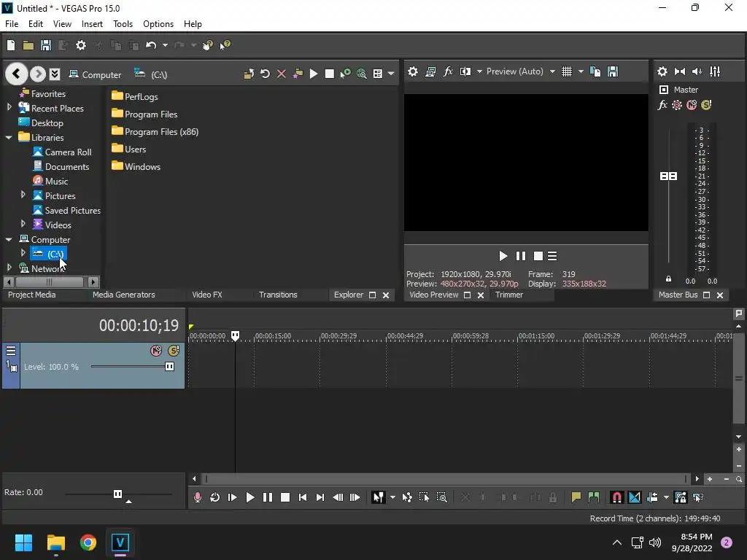This screenshot has height=560, width=747.
Task: Open the File menu
Action: [12, 24]
